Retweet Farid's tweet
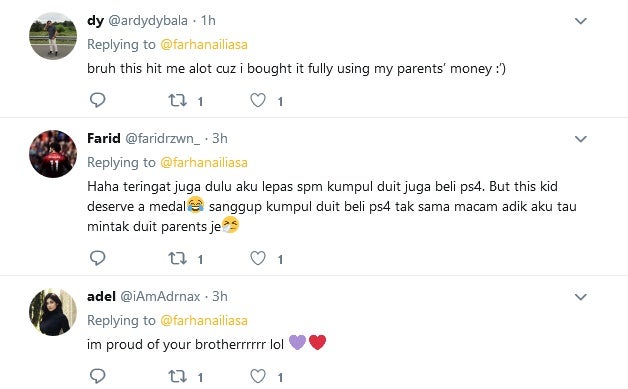 point(177,258)
